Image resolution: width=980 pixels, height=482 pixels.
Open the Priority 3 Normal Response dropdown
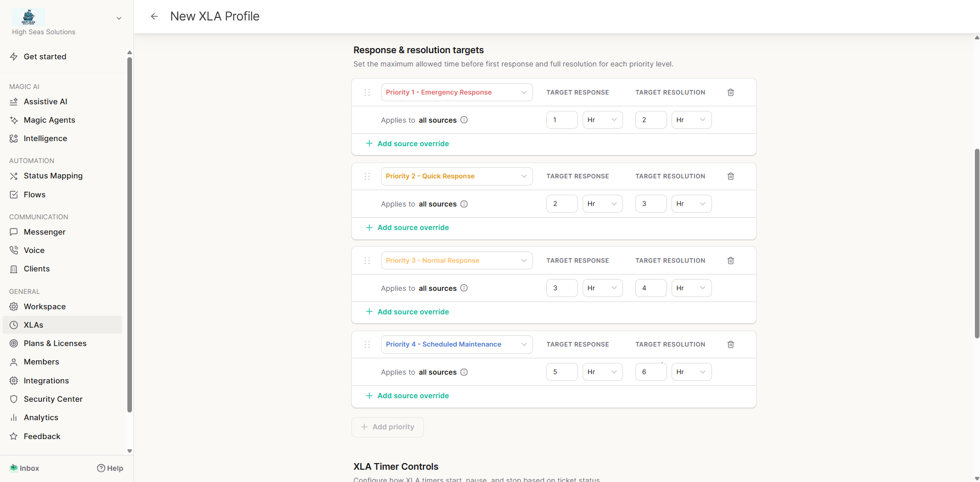pos(457,261)
